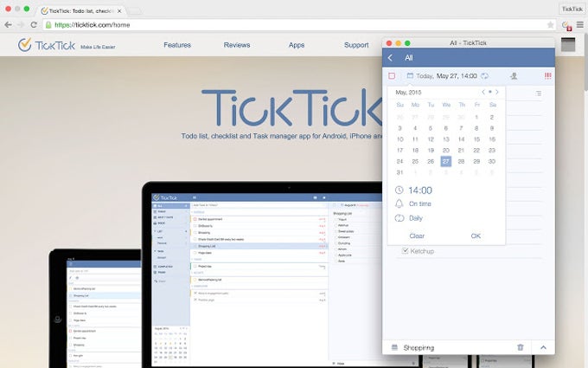
Task: Jump to today using calendar dot
Action: (489, 92)
